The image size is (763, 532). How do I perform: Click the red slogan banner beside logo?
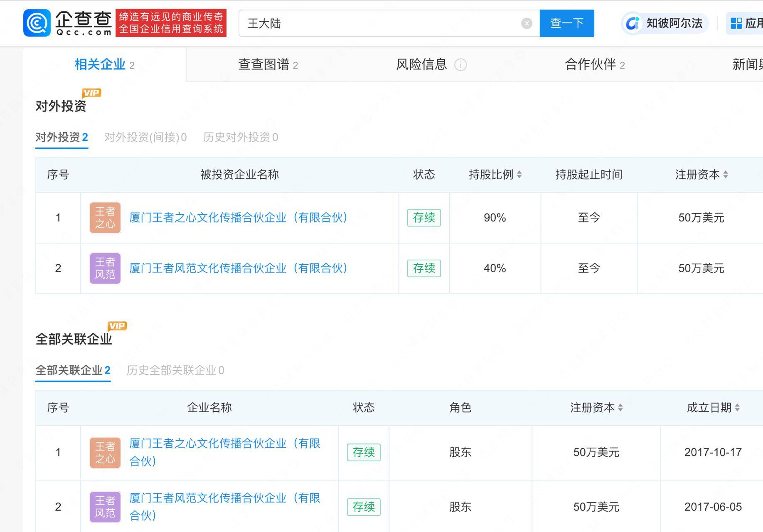pyautogui.click(x=171, y=23)
